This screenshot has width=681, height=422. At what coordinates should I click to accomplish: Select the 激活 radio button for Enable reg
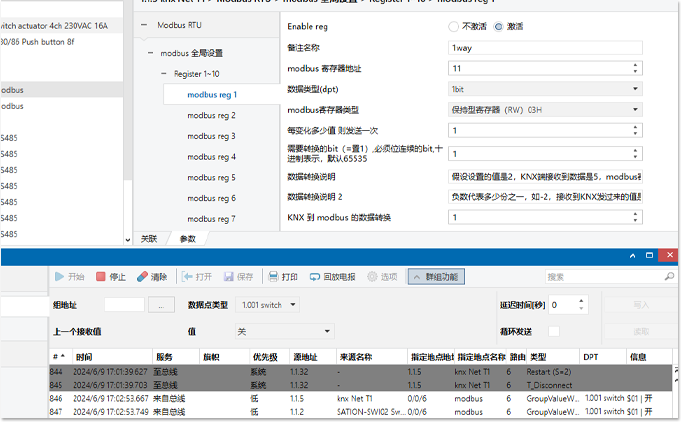(x=499, y=26)
